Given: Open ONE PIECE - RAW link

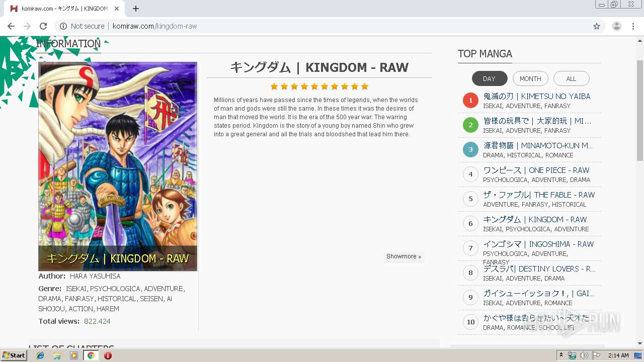Looking at the screenshot, I should pos(536,170).
